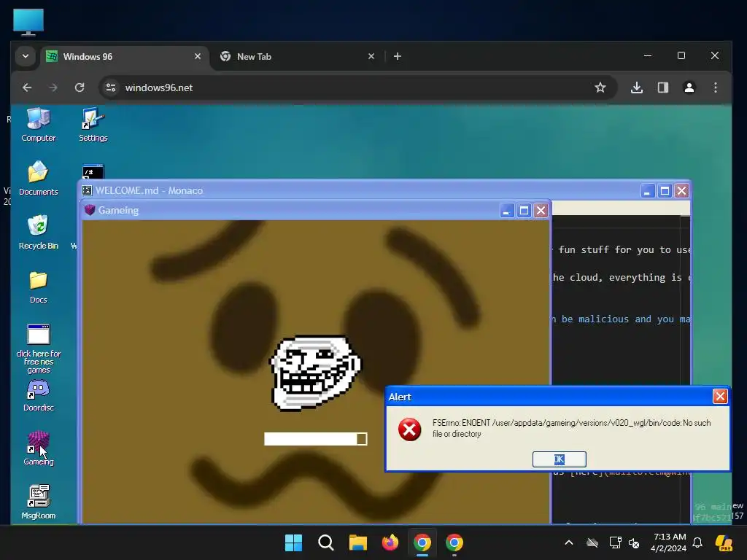
Task: Open a new browser tab with plus
Action: [x=398, y=56]
